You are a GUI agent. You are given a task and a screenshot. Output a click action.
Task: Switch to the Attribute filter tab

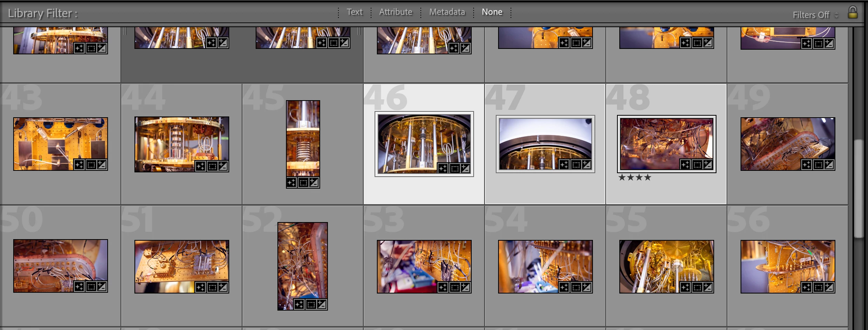click(396, 12)
